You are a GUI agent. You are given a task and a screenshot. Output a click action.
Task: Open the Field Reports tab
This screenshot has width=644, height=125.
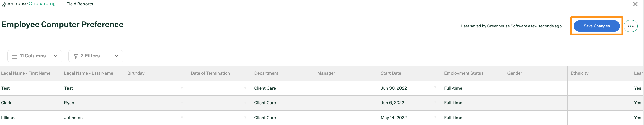tap(80, 4)
